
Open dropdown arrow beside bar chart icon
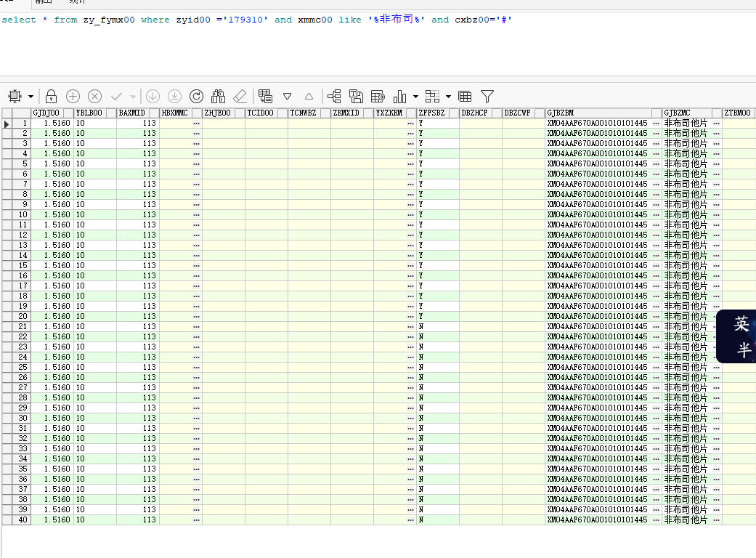pos(415,97)
